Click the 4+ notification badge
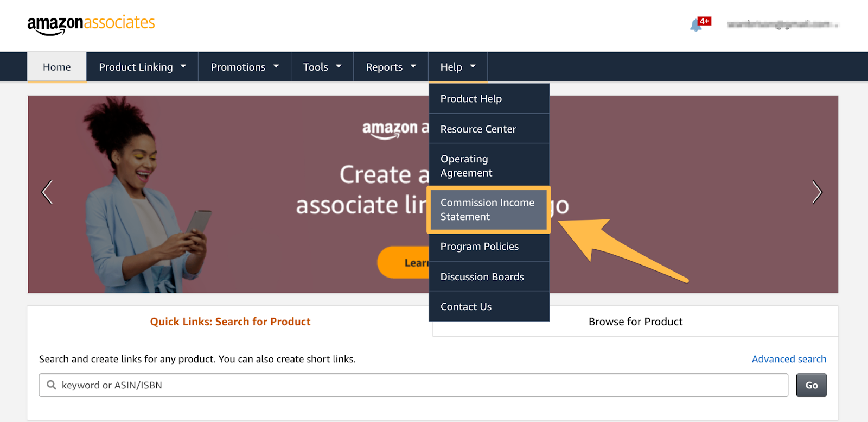This screenshot has height=422, width=868. (704, 21)
